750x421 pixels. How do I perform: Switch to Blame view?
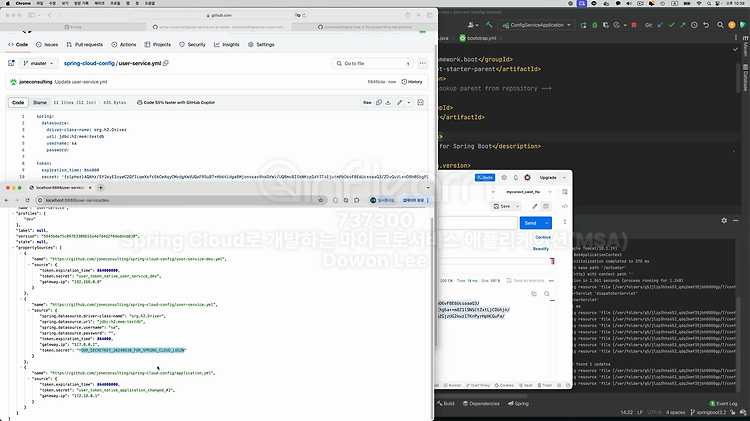tap(40, 102)
